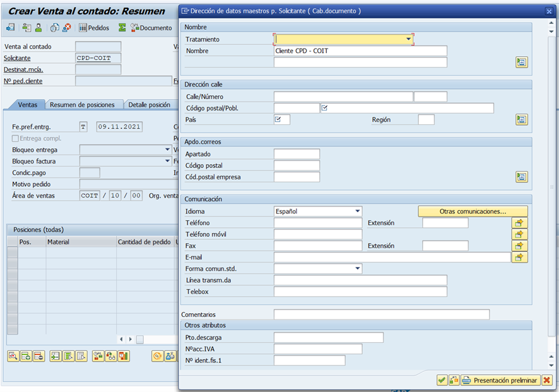Click the Solicitante link label
Image resolution: width=559 pixels, height=392 pixels.
pos(17,58)
